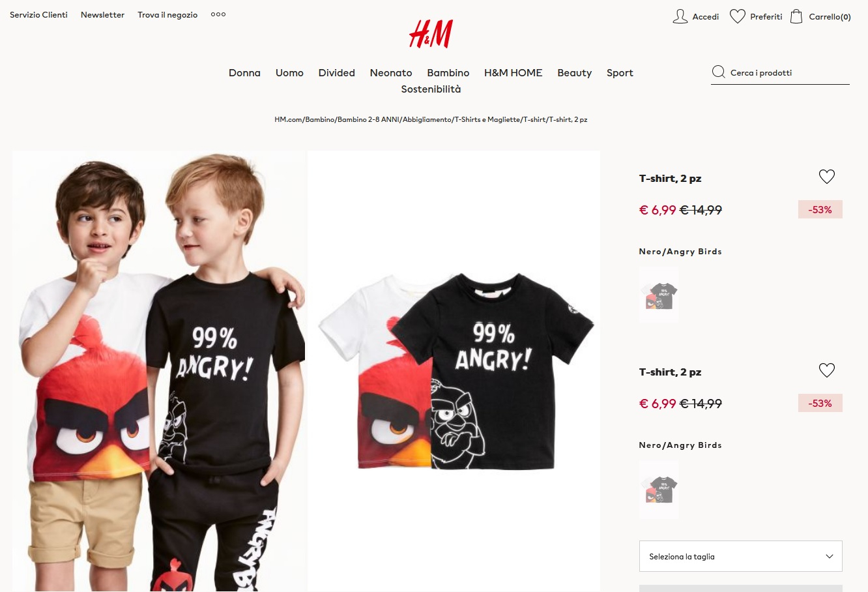The width and height of the screenshot is (868, 592).
Task: Go to Sostenibilità section
Action: coord(431,89)
